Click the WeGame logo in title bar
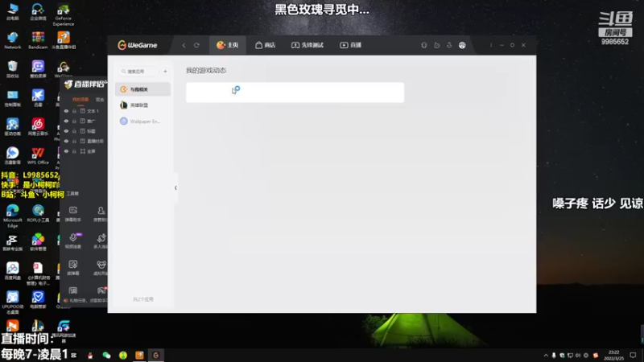Image resolution: width=644 pixels, height=362 pixels. [x=137, y=45]
